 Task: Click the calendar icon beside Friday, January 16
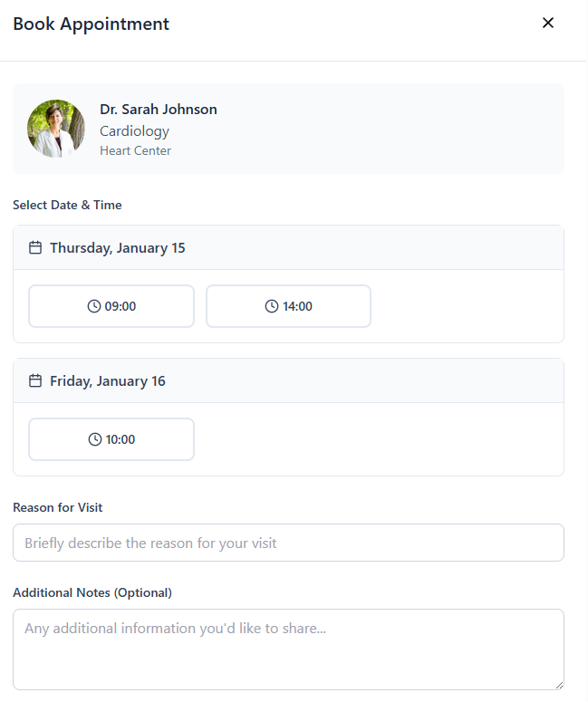point(35,381)
